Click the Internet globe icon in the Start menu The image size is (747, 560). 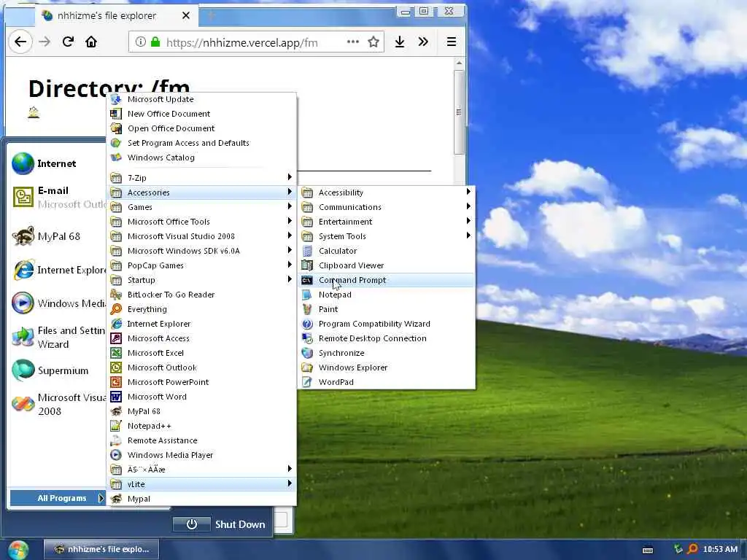tap(23, 164)
